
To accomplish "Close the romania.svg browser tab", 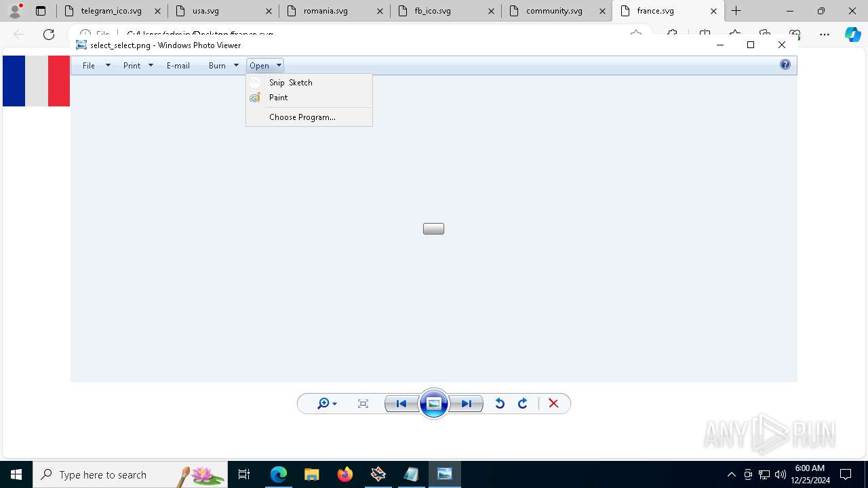I will (380, 11).
